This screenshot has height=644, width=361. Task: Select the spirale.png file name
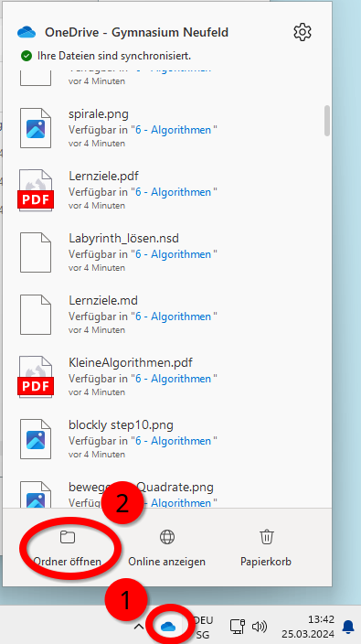[x=99, y=113]
